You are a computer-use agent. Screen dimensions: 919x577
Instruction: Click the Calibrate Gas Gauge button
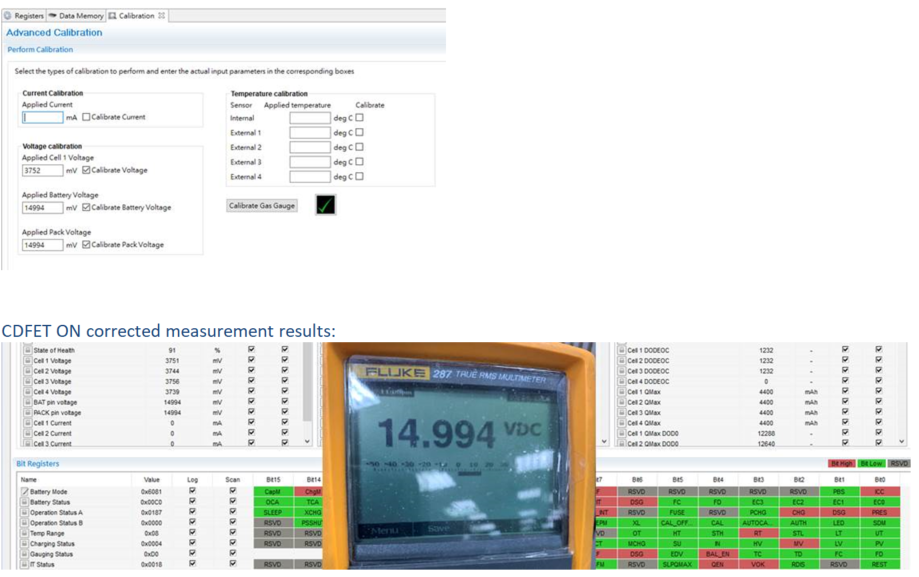click(262, 206)
